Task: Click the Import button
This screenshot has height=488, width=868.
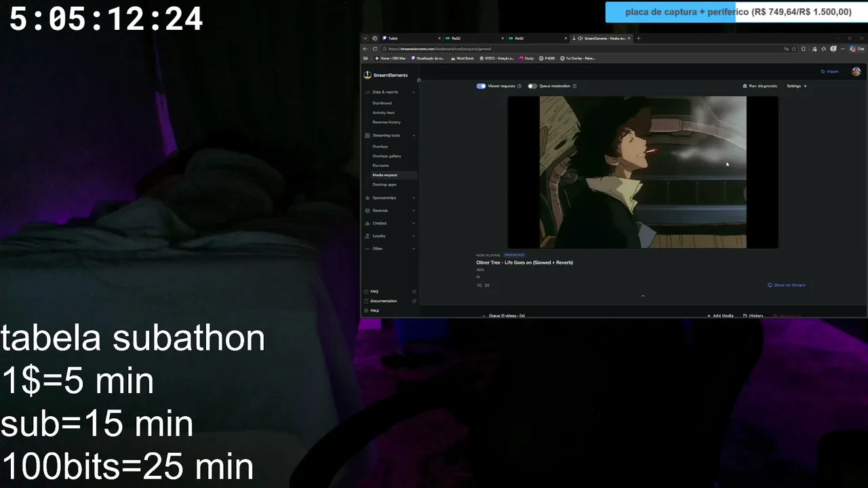Action: [x=829, y=71]
